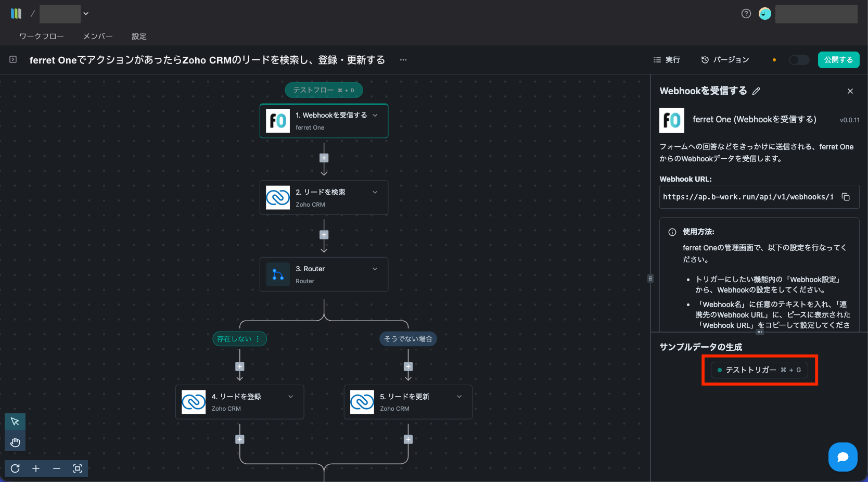
Task: Click the Webhook URL field
Action: [748, 197]
